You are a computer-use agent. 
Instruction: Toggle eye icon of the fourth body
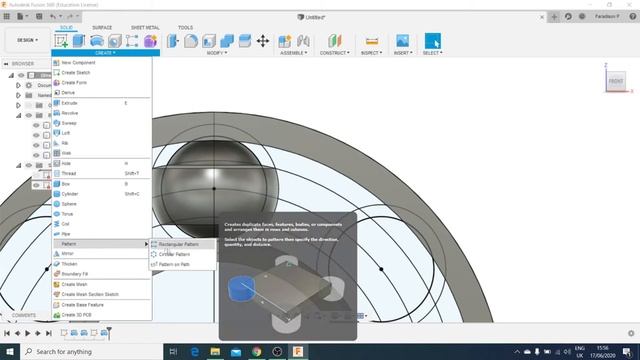click(36, 155)
